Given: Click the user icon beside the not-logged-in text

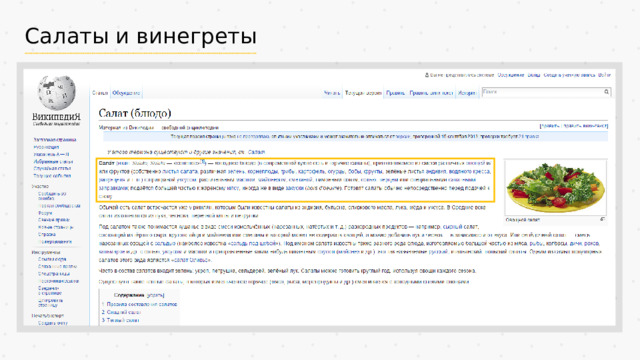Looking at the screenshot, I should (427, 75).
